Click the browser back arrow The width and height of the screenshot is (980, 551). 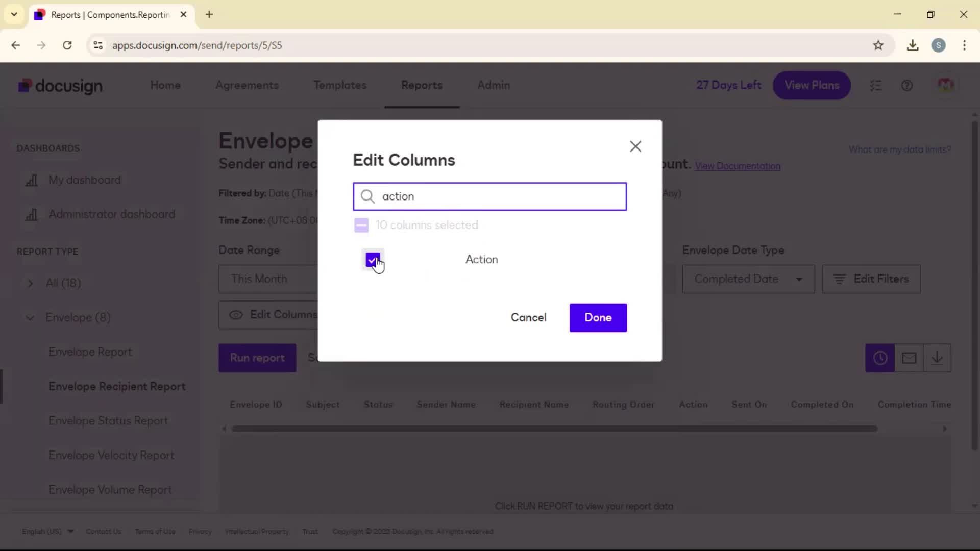click(x=16, y=45)
